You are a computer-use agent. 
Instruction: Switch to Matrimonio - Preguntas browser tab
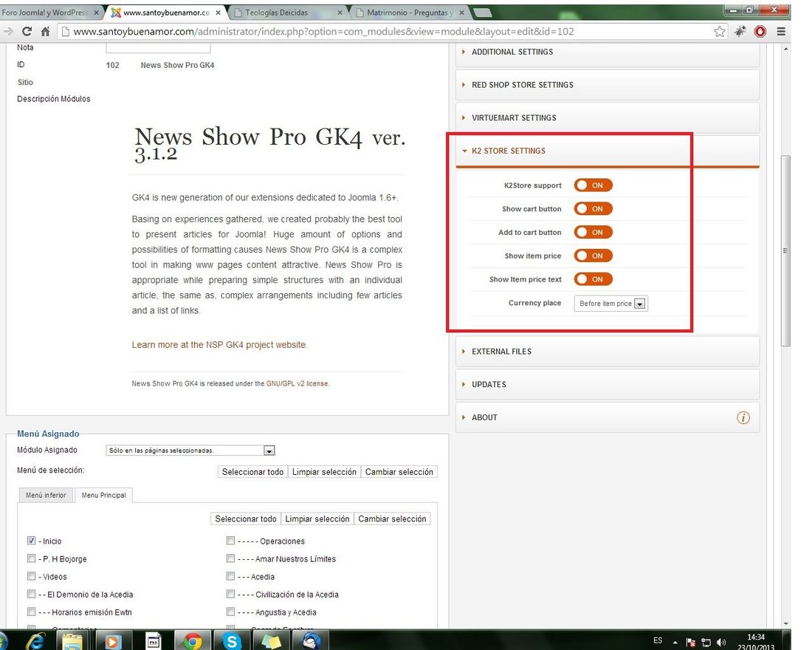click(x=410, y=13)
